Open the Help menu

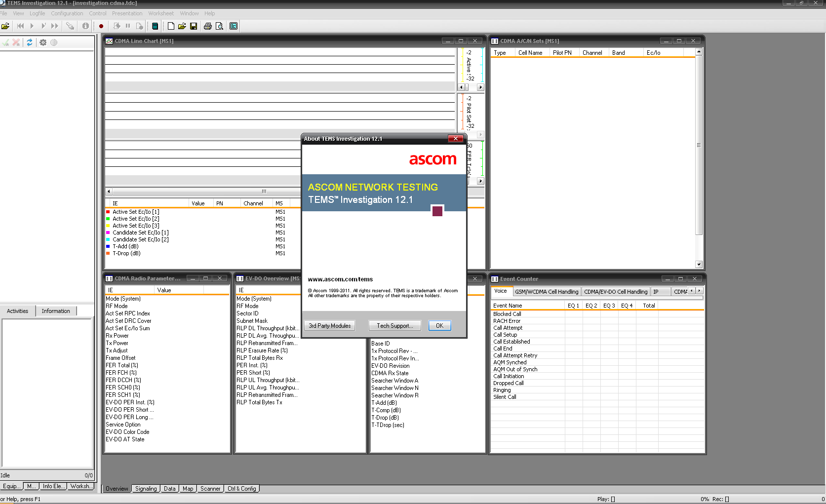click(x=210, y=13)
